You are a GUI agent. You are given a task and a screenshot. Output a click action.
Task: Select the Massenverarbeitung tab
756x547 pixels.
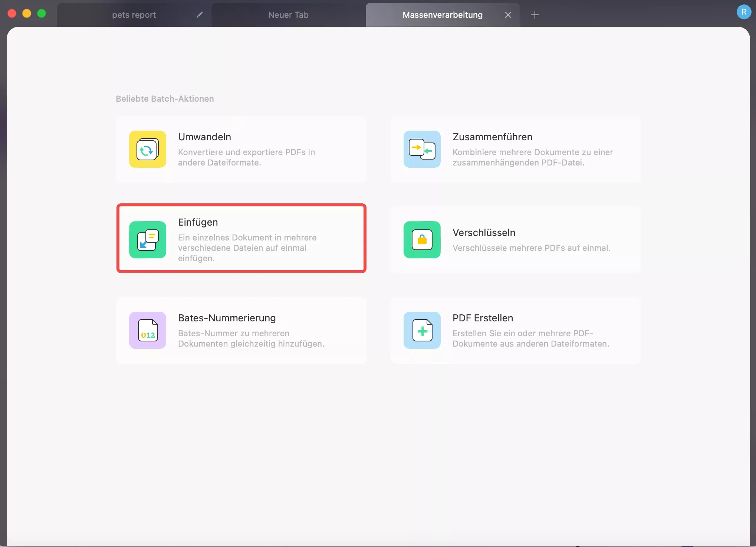[x=443, y=15]
